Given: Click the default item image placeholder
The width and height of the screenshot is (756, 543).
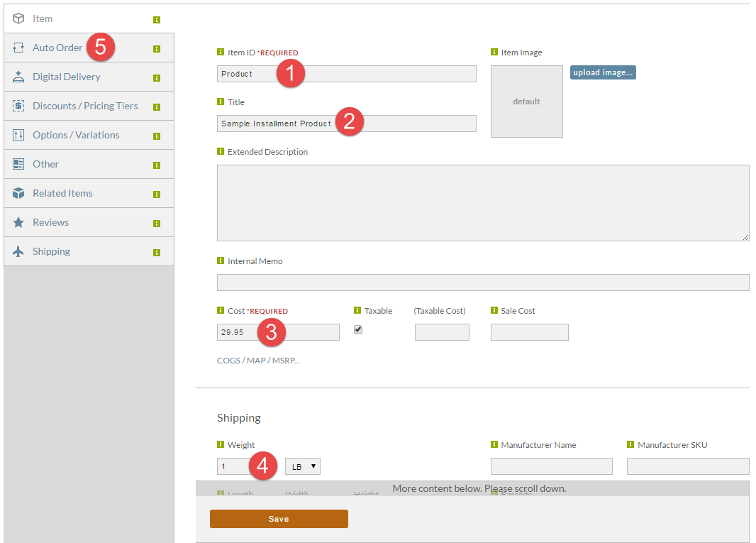Looking at the screenshot, I should pos(526,102).
